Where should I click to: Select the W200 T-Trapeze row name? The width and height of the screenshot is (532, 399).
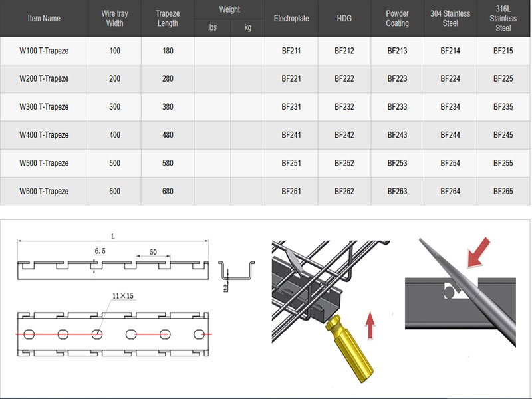pyautogui.click(x=44, y=79)
